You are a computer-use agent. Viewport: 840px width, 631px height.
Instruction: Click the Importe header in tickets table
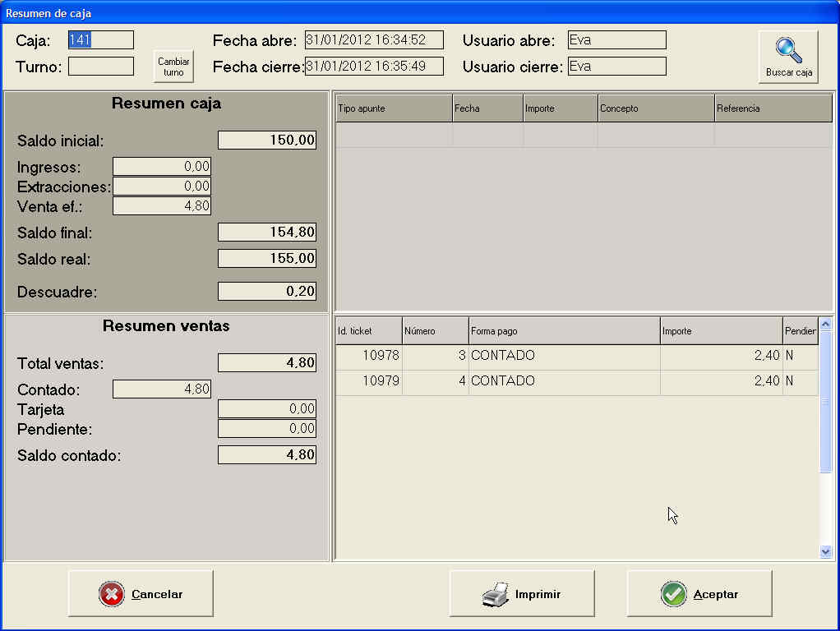[721, 331]
